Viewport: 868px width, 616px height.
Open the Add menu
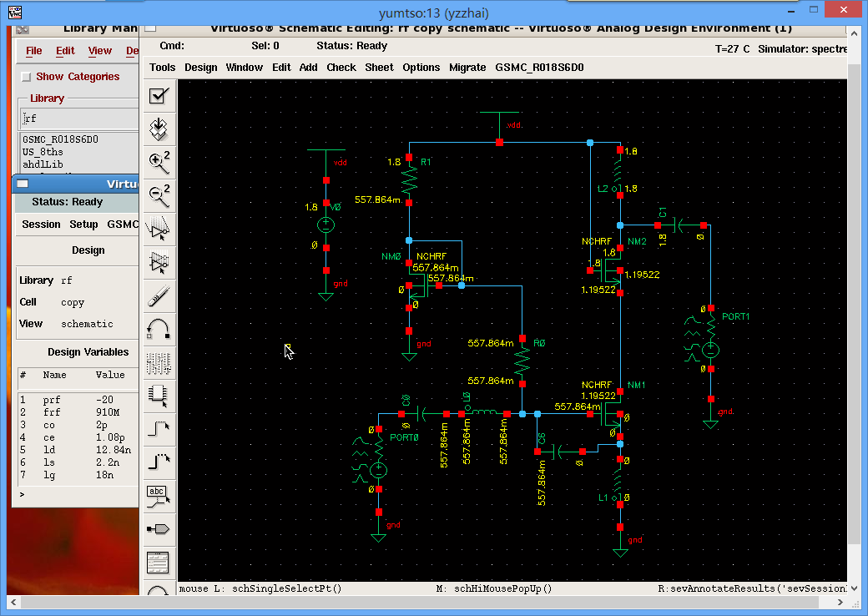coord(308,68)
